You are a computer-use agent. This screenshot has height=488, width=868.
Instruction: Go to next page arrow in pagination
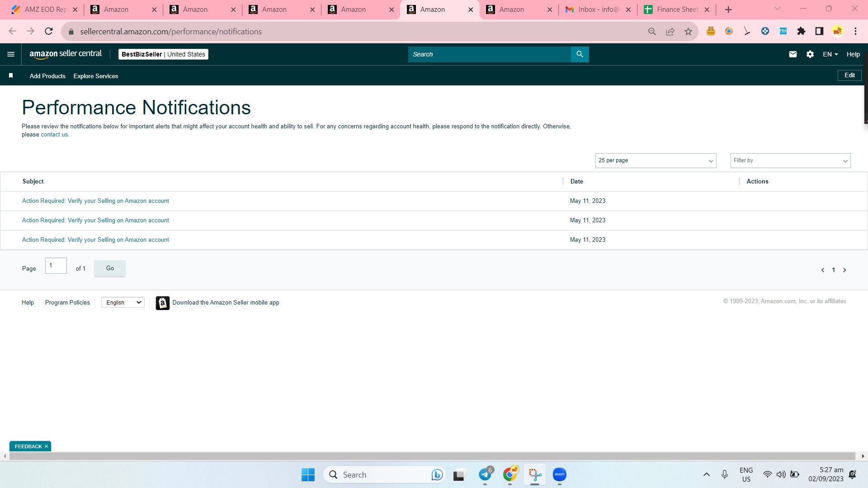[x=844, y=270]
